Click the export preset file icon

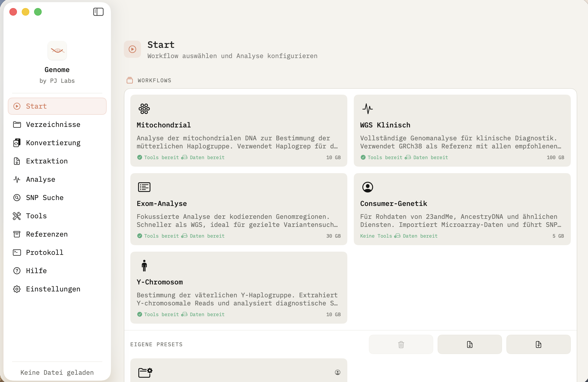tap(538, 344)
